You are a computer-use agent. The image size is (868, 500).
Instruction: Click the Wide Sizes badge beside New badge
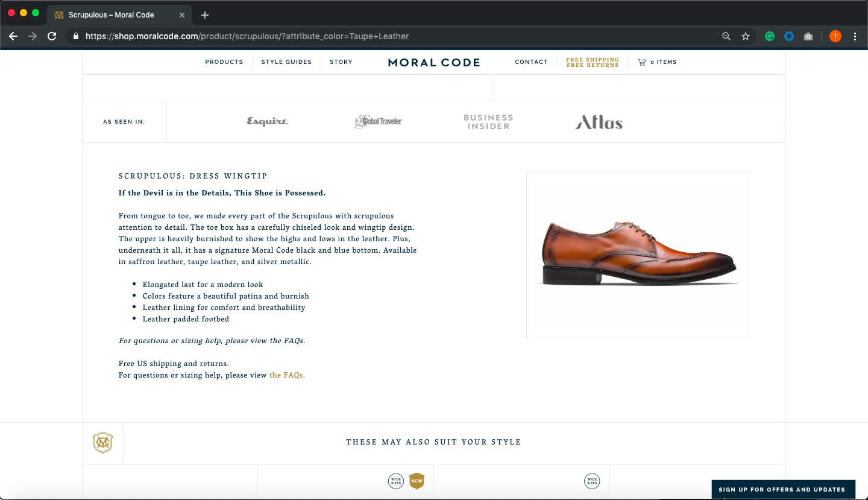click(x=396, y=481)
